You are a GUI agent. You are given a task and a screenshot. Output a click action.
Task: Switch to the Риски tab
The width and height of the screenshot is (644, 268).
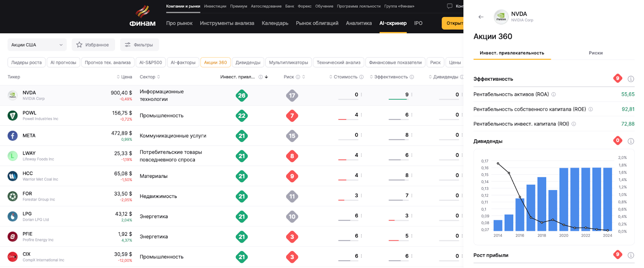(x=595, y=53)
